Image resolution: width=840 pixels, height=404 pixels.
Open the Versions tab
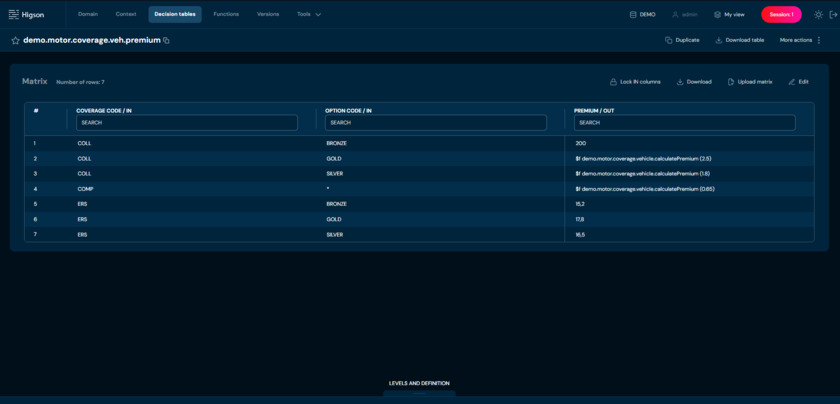(x=268, y=14)
